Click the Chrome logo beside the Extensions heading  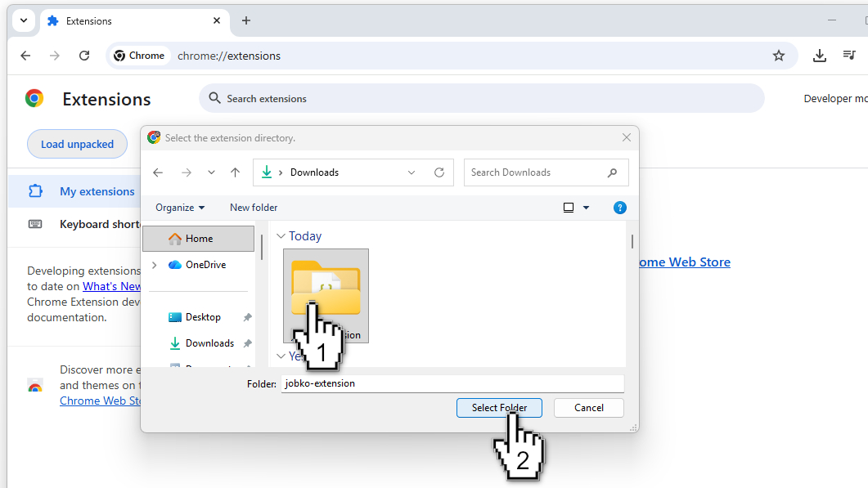[34, 97]
